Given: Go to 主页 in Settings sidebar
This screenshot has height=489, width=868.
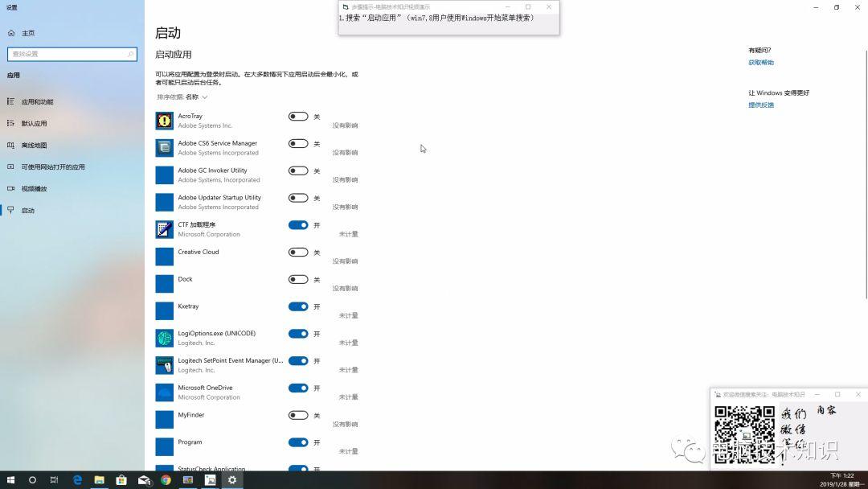Looking at the screenshot, I should 28,33.
